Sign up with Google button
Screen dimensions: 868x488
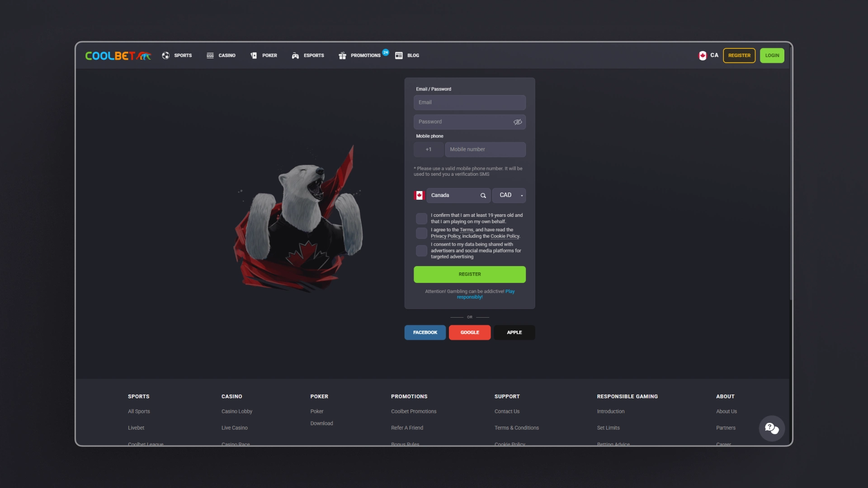[470, 333]
